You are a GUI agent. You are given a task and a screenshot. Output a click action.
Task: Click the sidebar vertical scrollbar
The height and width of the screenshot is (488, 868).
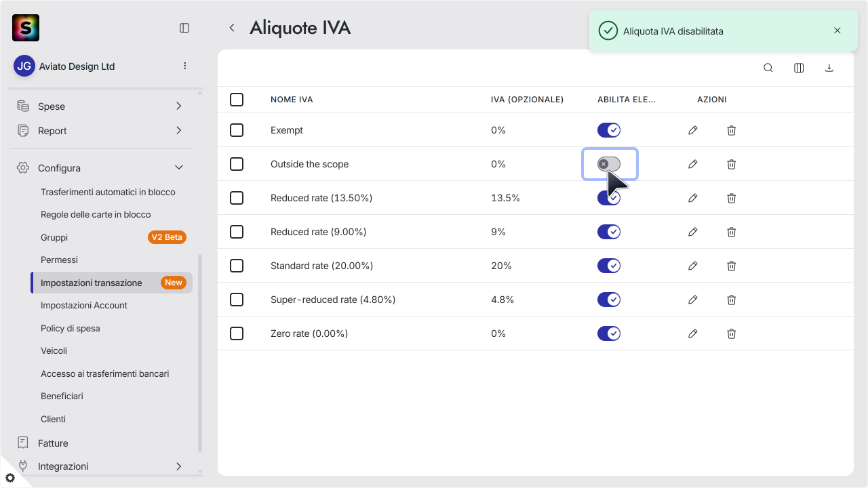(x=199, y=353)
